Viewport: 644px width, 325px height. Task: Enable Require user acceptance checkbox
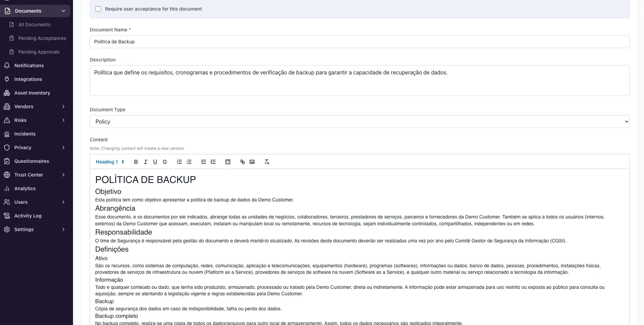click(x=98, y=9)
